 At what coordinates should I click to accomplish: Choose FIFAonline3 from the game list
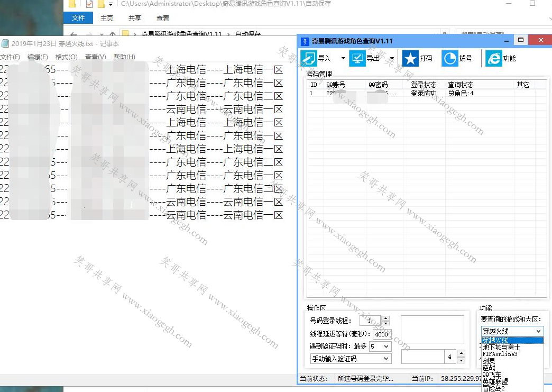coord(512,354)
